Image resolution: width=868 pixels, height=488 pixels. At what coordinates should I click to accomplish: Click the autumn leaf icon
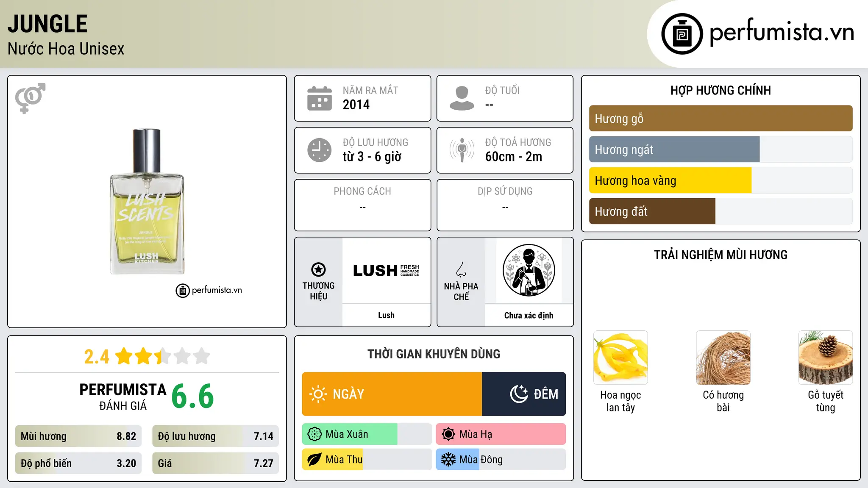coord(314,460)
